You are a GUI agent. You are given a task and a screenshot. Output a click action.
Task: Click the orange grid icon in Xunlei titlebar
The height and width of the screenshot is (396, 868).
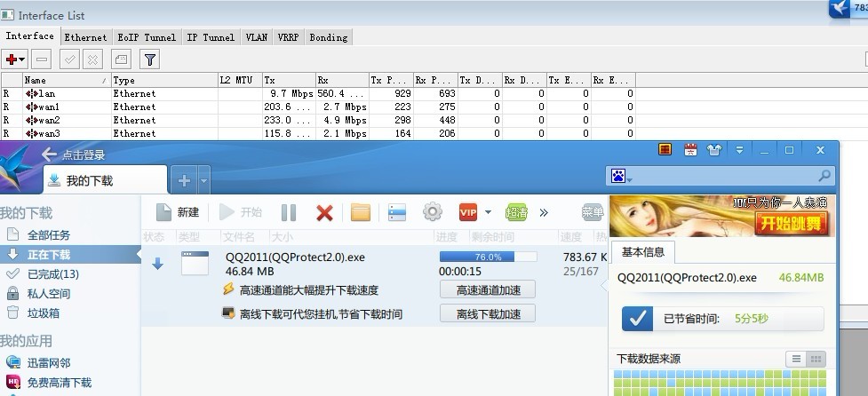coord(665,150)
